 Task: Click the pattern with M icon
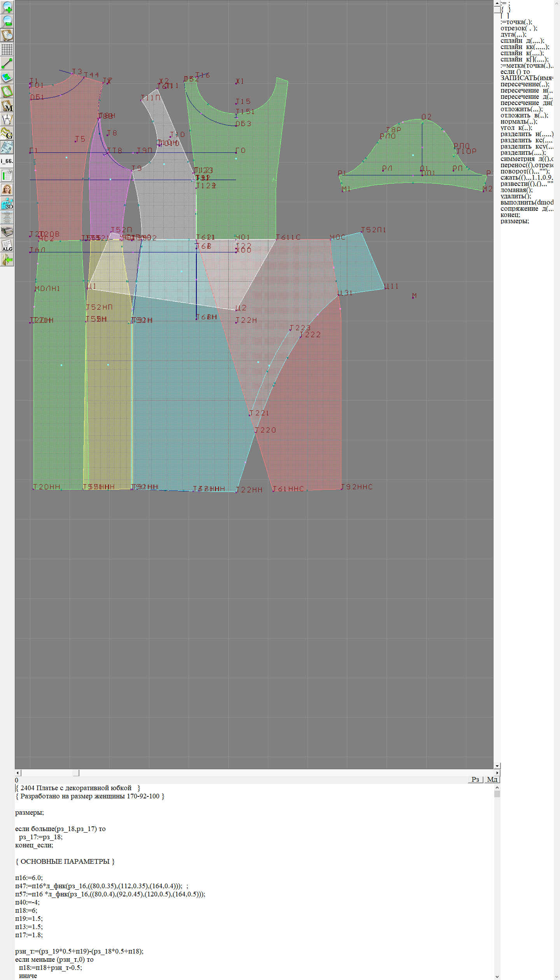(x=7, y=106)
